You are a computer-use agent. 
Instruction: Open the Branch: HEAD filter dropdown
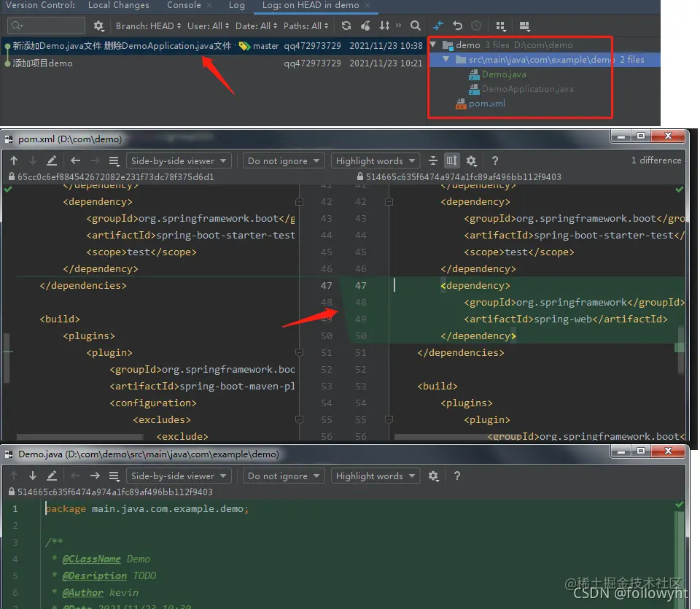[x=148, y=26]
